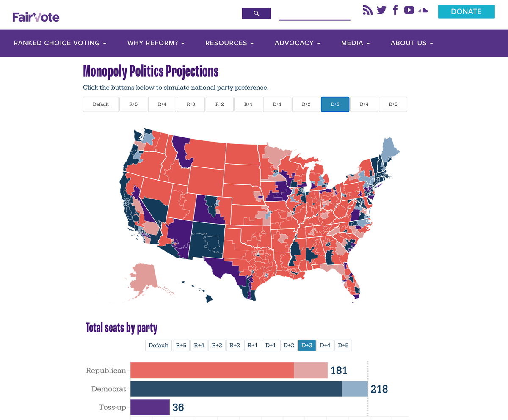Click the dark blue Democrat seats bar

(x=236, y=389)
